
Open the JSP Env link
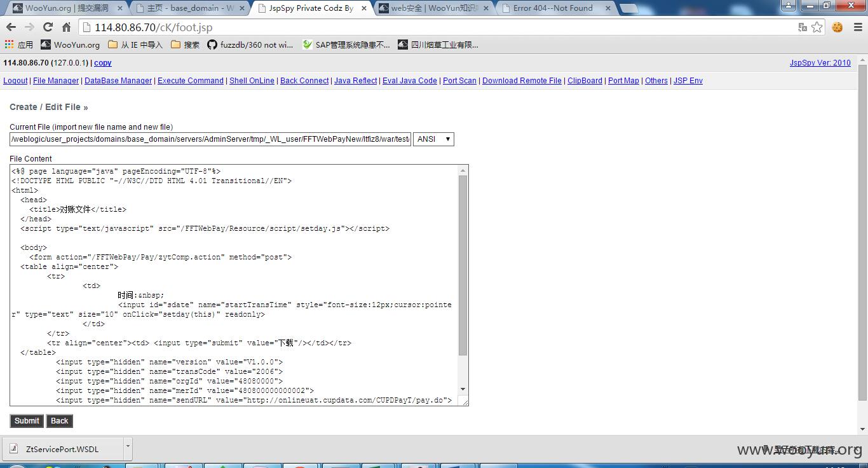tap(688, 81)
